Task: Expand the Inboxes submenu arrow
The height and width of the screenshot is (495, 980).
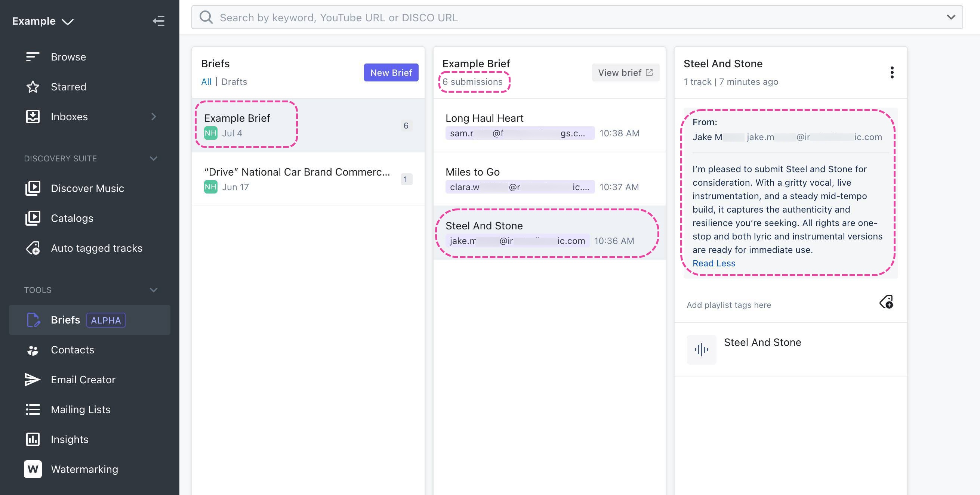Action: pos(154,117)
